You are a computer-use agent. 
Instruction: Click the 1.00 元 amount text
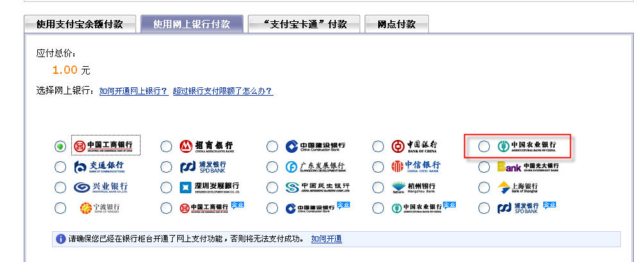tap(71, 70)
